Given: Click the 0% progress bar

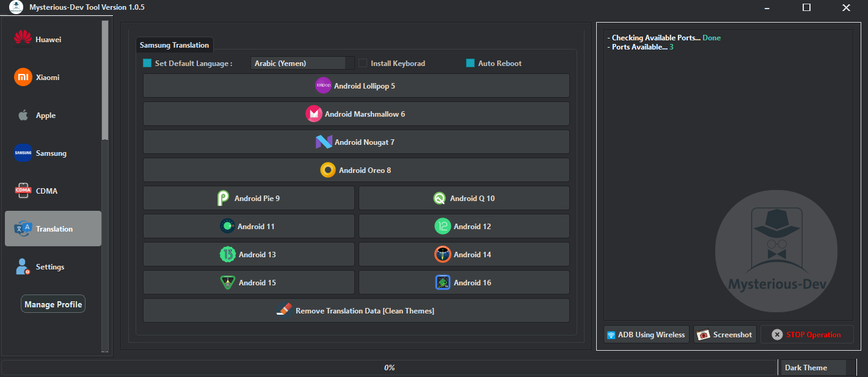Looking at the screenshot, I should (390, 367).
